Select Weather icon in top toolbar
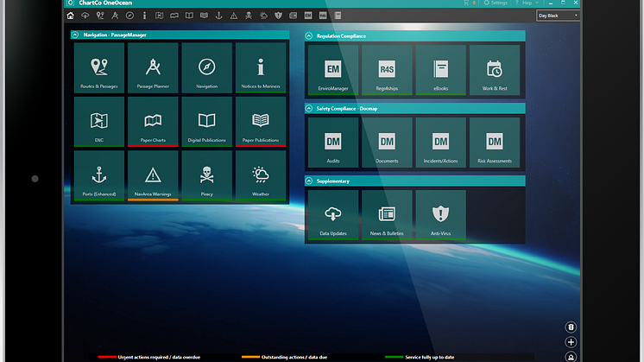This screenshot has height=362, width=644. coord(263,16)
